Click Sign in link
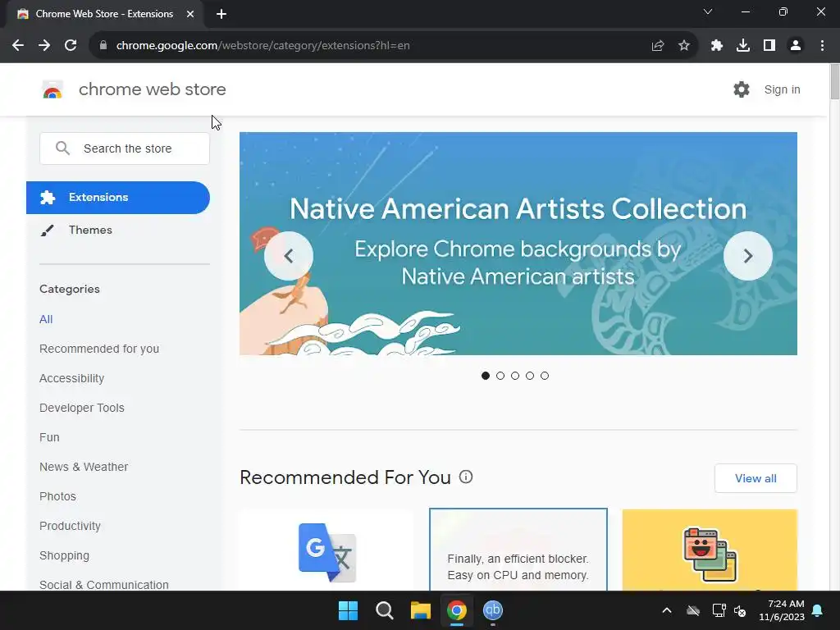The image size is (840, 630). 782,89
